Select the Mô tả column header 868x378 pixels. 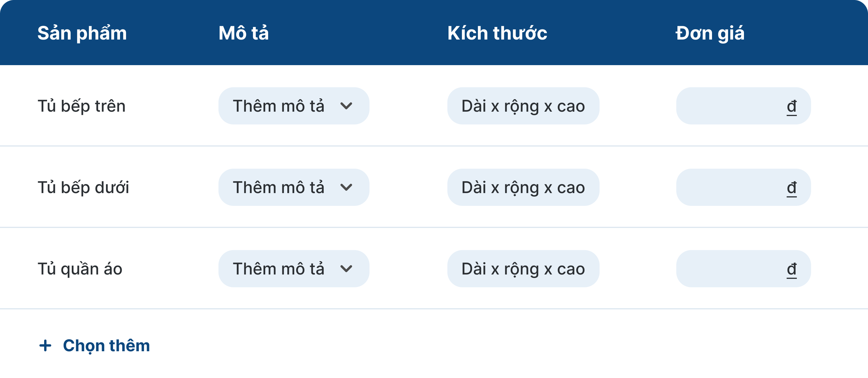tap(243, 33)
